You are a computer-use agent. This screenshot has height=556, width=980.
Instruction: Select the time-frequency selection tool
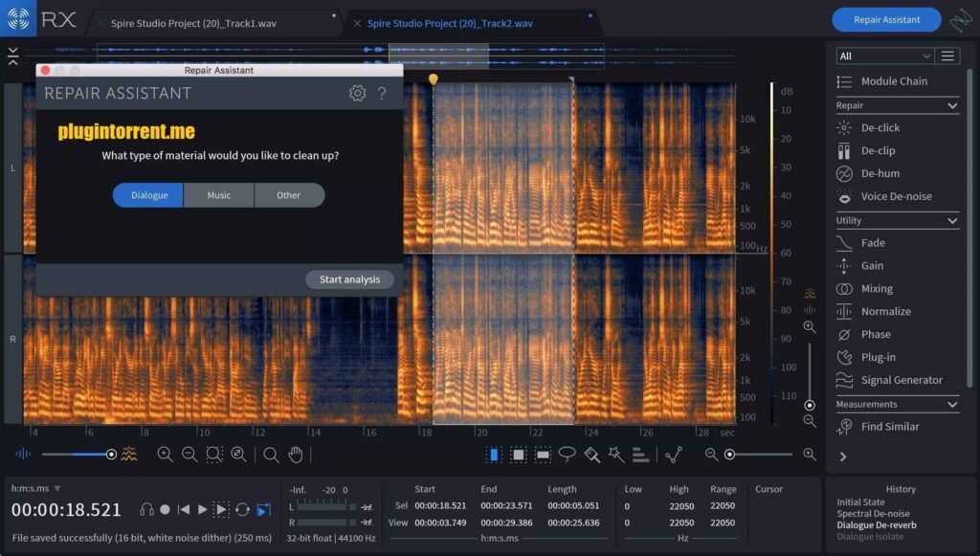pyautogui.click(x=518, y=455)
